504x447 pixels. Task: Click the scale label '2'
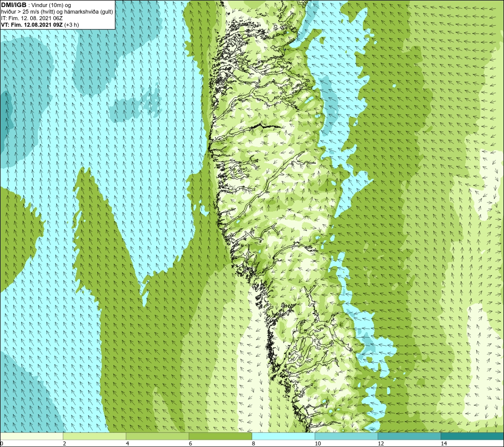point(65,443)
